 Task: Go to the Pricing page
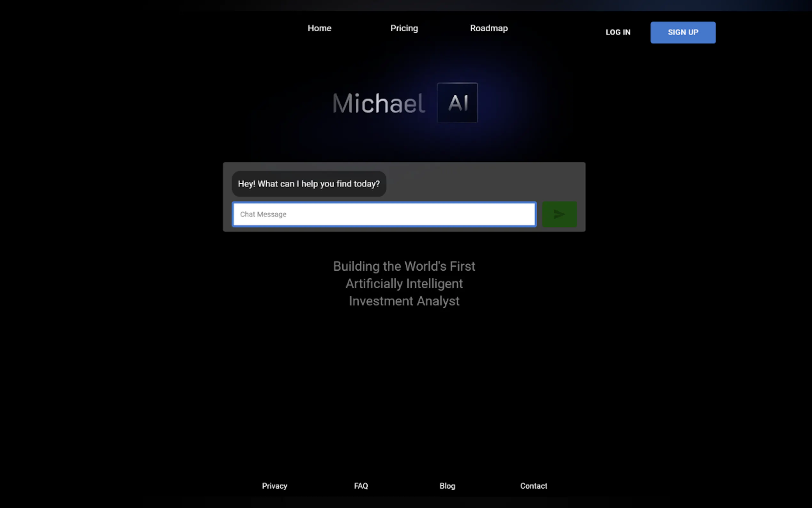[x=404, y=28]
